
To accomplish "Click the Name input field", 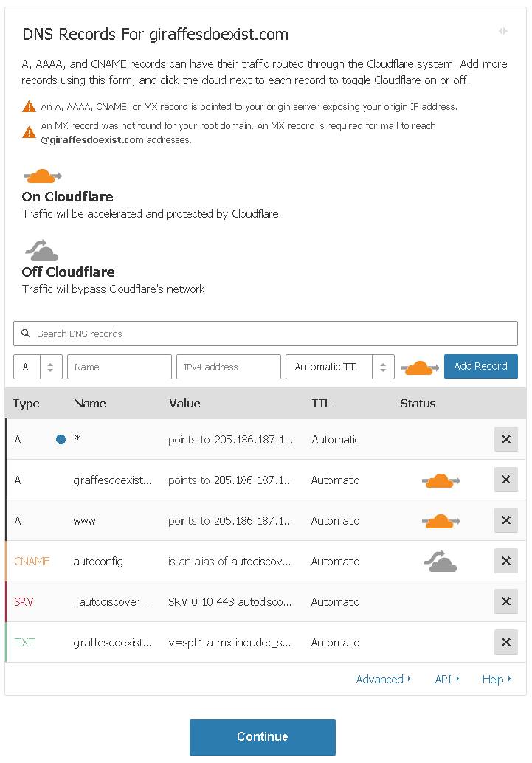I will tap(120, 367).
